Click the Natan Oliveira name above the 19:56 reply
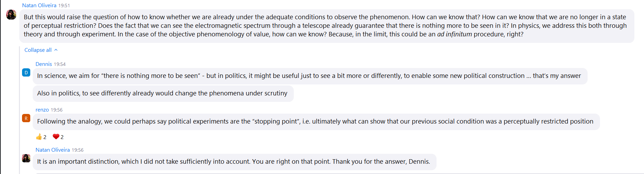644x174 pixels. coord(53,150)
